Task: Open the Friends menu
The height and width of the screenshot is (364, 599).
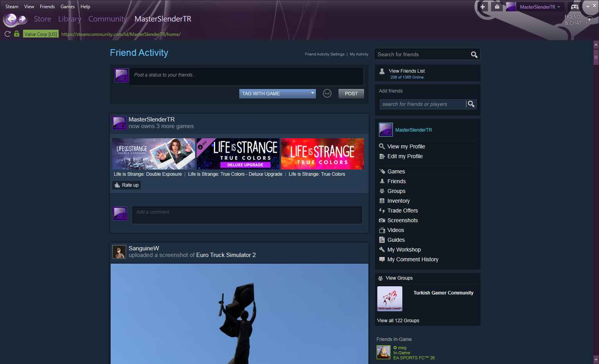Action: pos(47,7)
